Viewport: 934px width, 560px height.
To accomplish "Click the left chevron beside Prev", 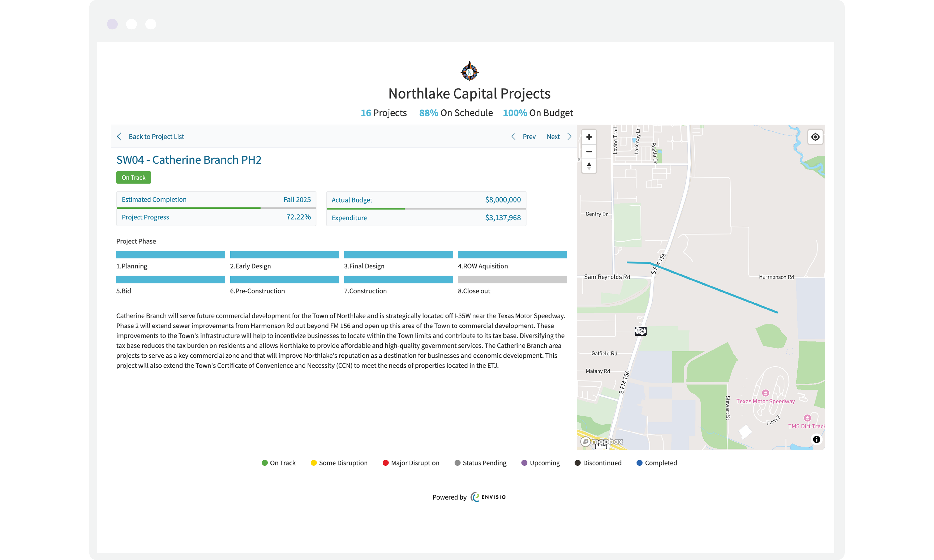I will pos(513,137).
